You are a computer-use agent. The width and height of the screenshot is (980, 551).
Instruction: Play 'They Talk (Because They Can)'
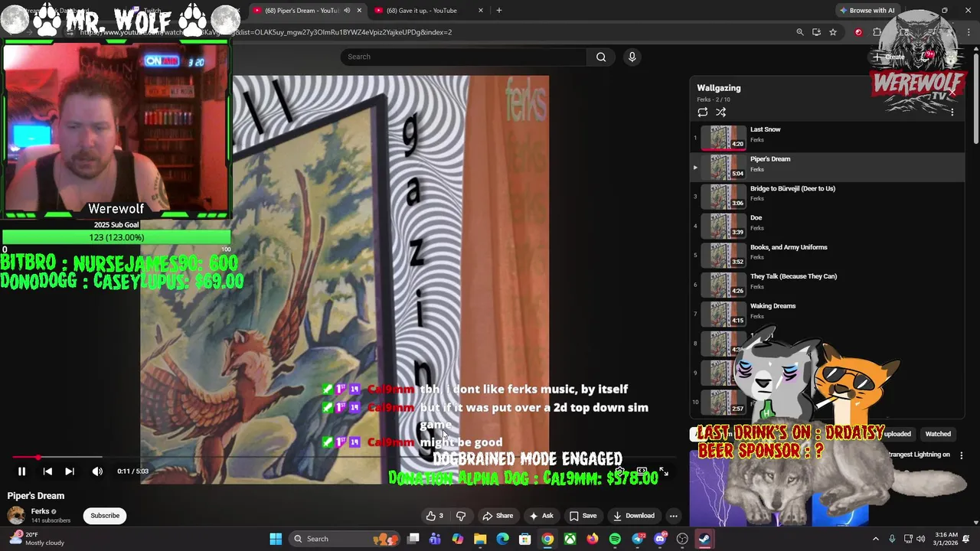click(x=827, y=285)
